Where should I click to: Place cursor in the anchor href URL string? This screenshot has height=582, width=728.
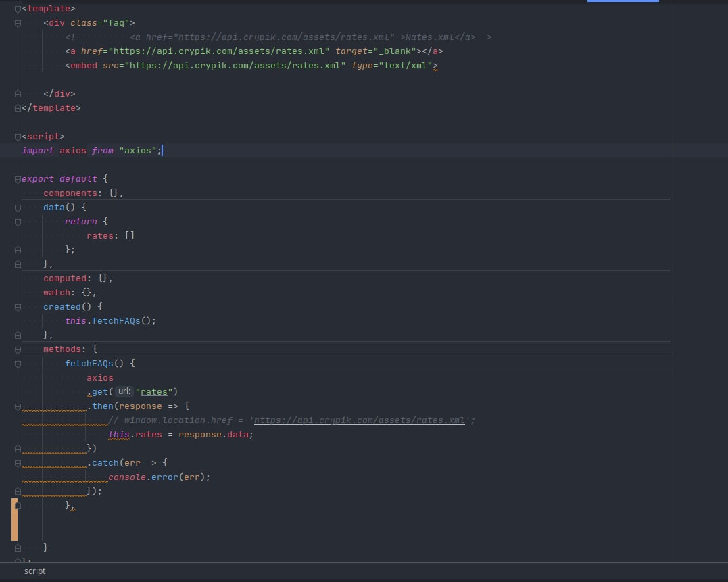pos(219,51)
